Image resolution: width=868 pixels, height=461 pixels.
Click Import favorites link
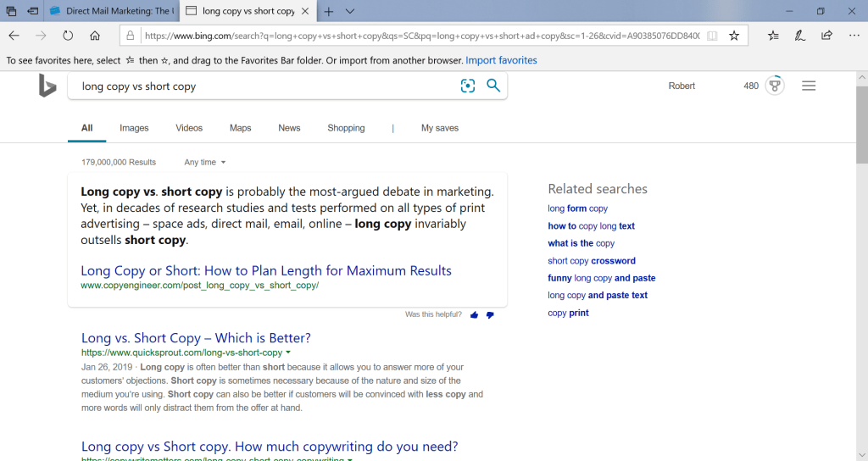coord(501,60)
